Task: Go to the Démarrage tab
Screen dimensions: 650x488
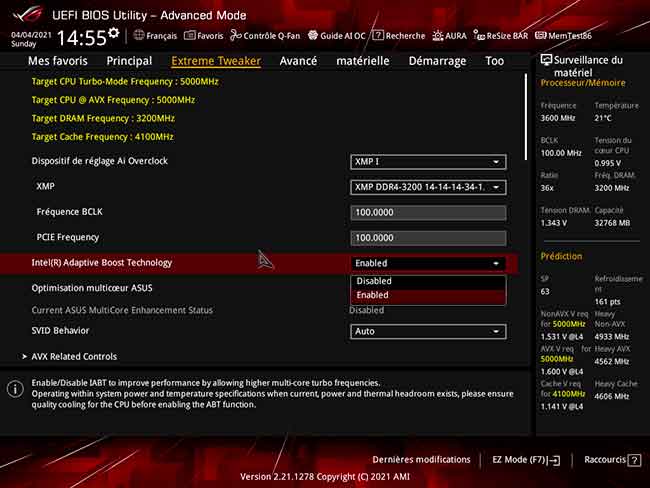Action: coord(437,61)
